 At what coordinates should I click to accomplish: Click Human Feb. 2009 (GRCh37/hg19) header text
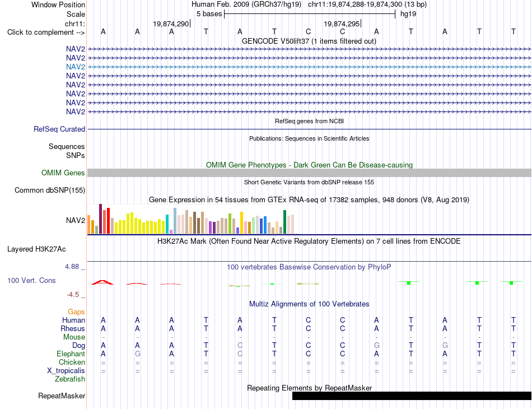[x=246, y=4]
